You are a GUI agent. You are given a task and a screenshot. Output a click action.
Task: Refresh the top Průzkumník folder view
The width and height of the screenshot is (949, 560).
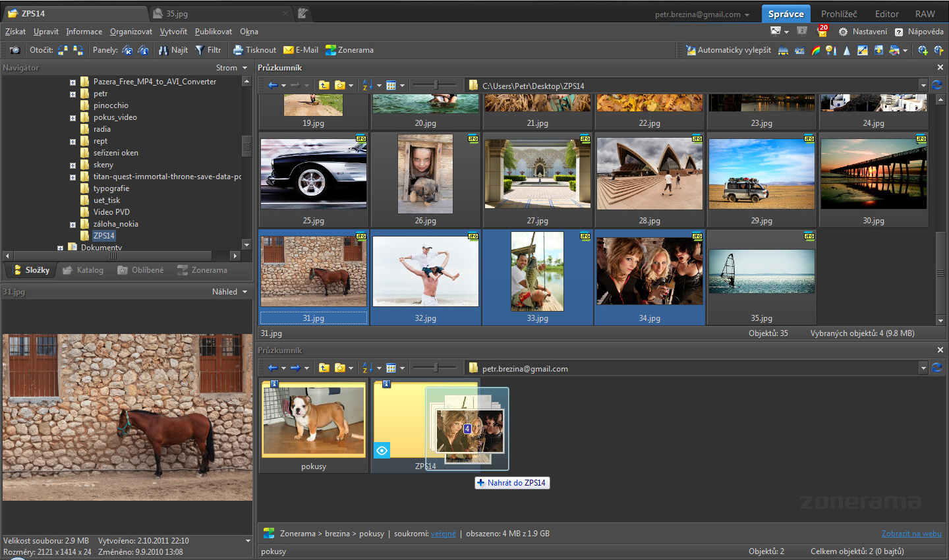pos(936,85)
